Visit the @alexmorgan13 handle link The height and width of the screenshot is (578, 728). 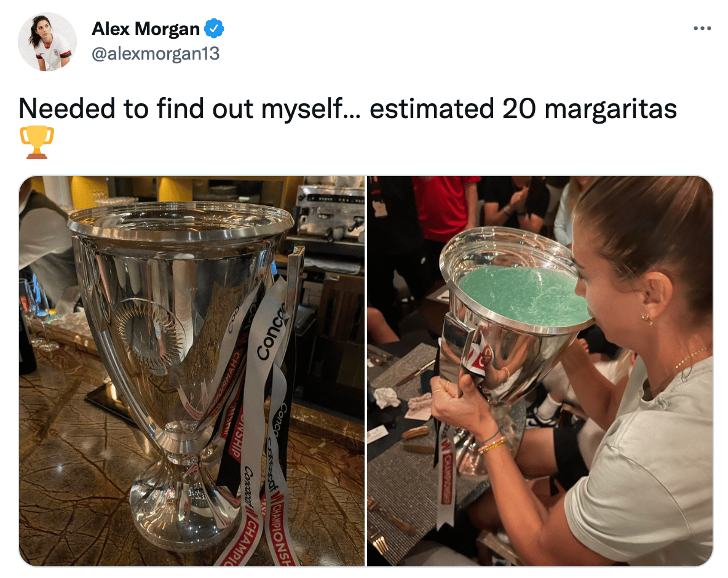pos(156,54)
